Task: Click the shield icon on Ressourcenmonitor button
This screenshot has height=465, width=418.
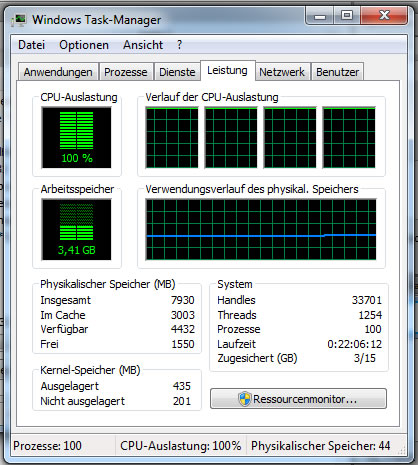Action: pos(245,399)
